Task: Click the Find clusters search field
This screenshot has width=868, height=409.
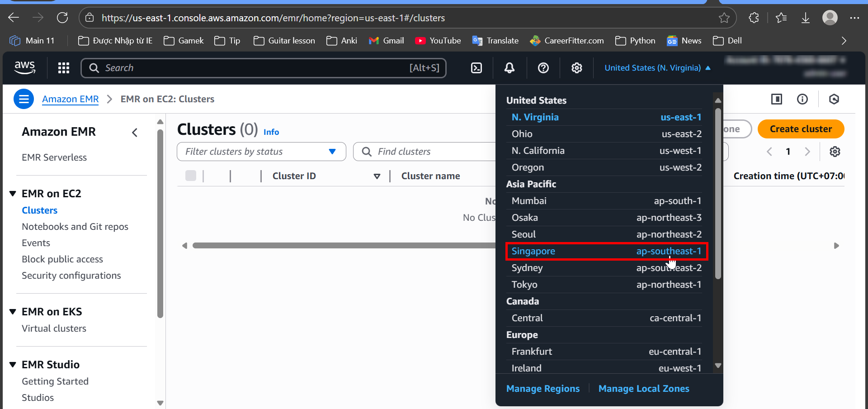Action: coord(425,152)
